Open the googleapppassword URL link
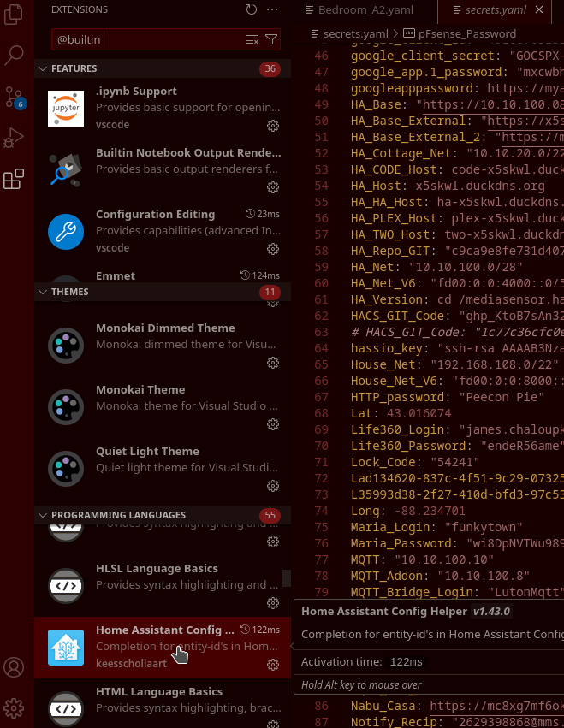The height and width of the screenshot is (728, 564). point(525,88)
